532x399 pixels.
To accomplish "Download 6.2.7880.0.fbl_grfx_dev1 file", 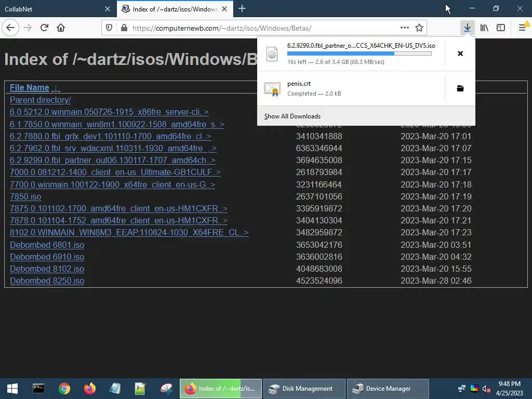I will coord(111,137).
